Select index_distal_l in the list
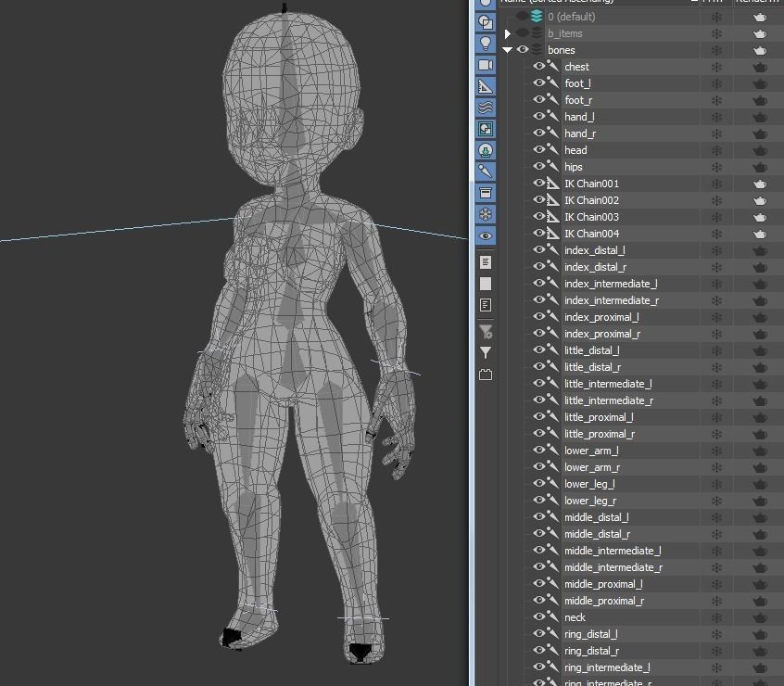The height and width of the screenshot is (686, 784). 595,250
